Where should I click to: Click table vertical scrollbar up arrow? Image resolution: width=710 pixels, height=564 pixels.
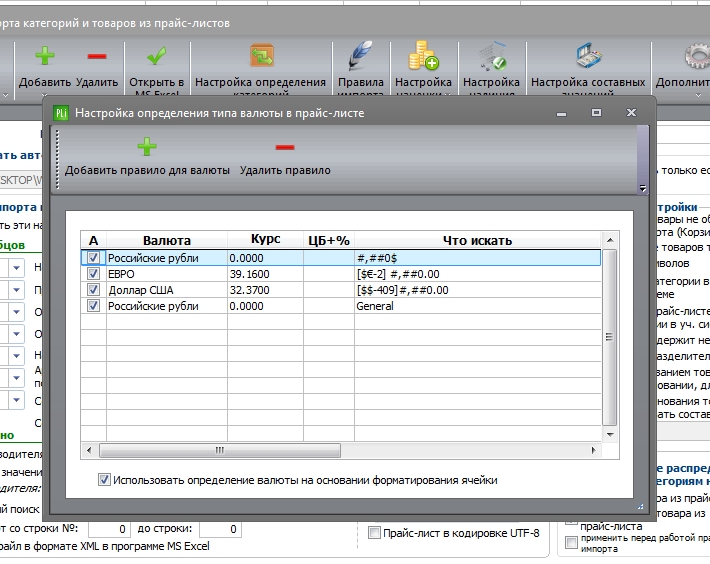tap(610, 240)
